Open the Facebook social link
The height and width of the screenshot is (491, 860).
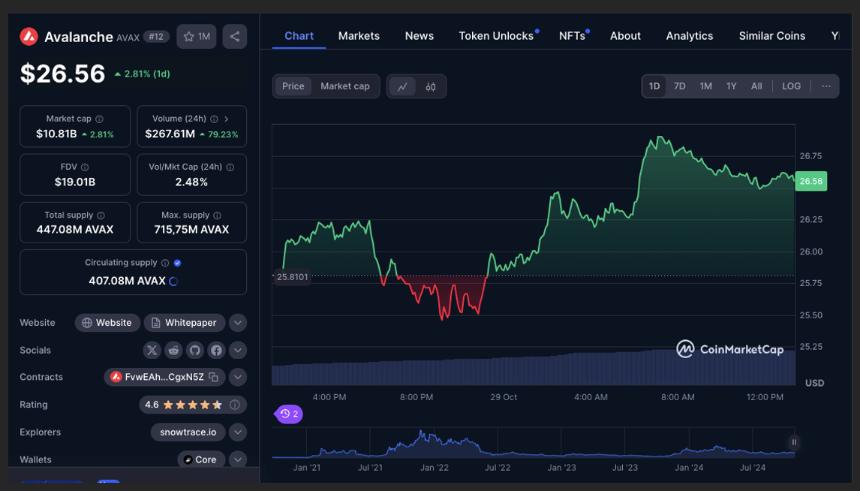tap(216, 350)
